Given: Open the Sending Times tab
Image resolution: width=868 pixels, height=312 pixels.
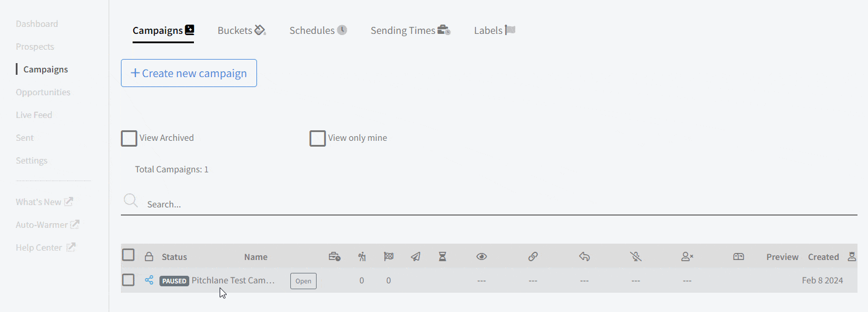Looking at the screenshot, I should [x=411, y=30].
